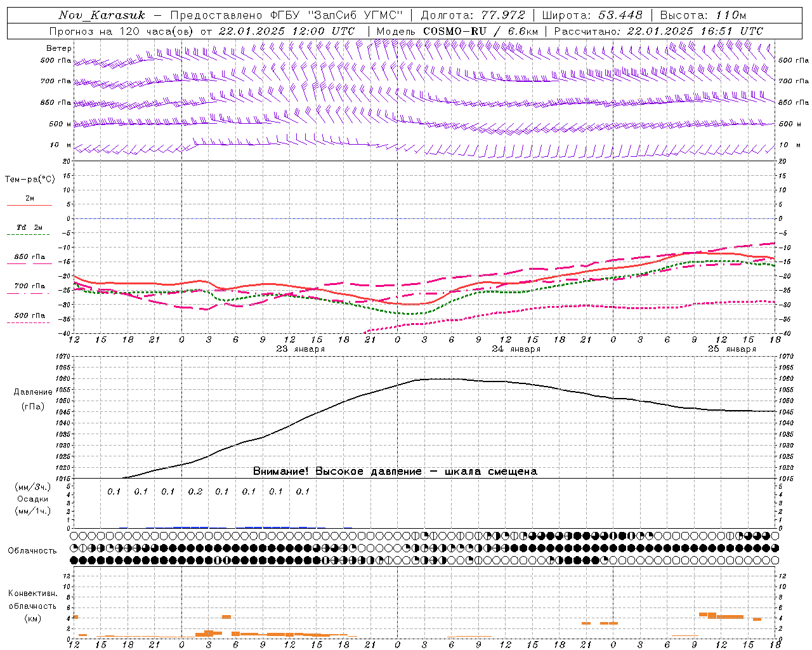
Task: Click the '500 м' wind level label on left
Action: (60, 124)
